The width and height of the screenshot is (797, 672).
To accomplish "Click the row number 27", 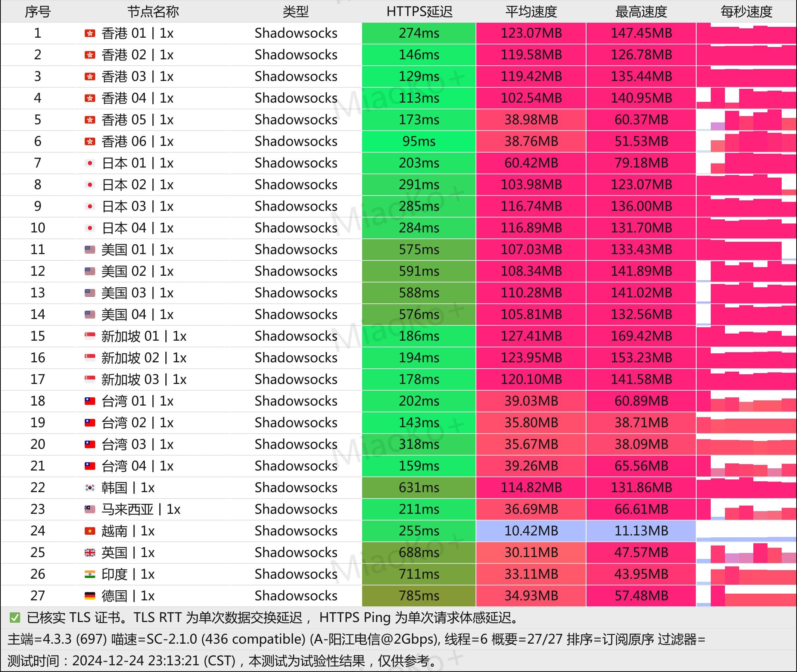I will 38,596.
